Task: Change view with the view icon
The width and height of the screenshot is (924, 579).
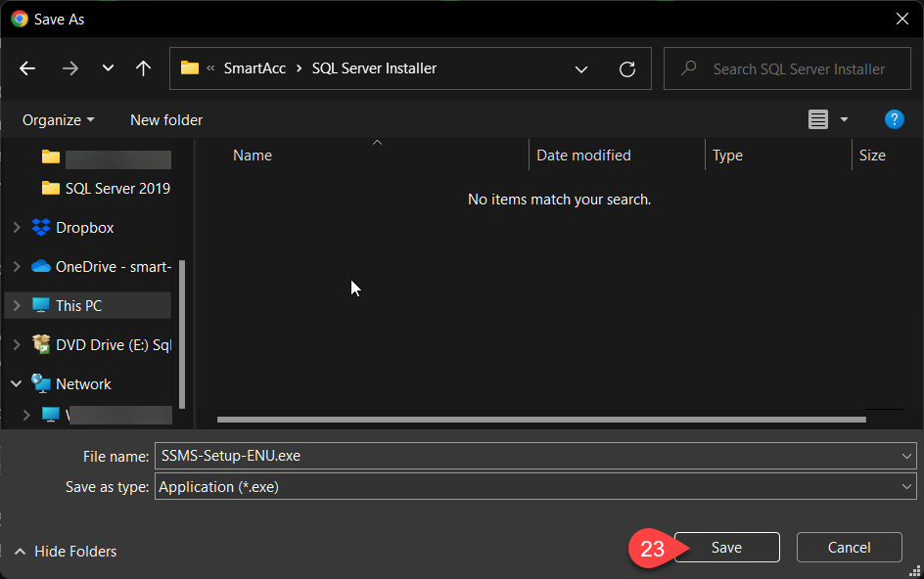Action: [x=818, y=119]
